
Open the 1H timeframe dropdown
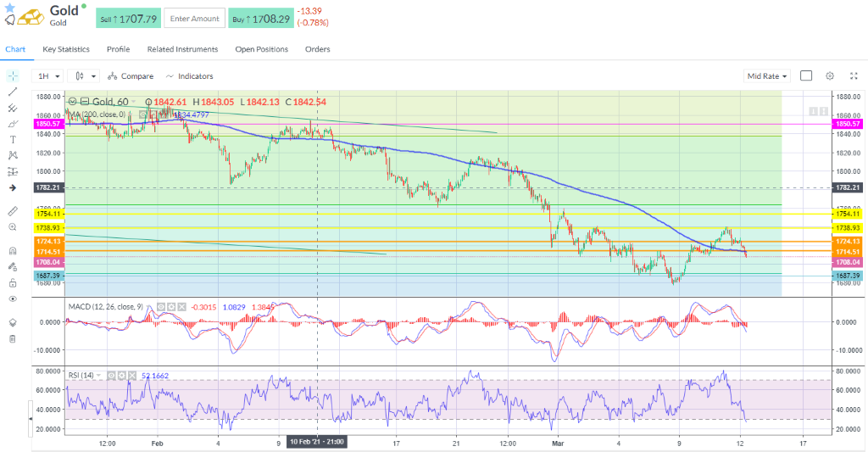click(47, 76)
